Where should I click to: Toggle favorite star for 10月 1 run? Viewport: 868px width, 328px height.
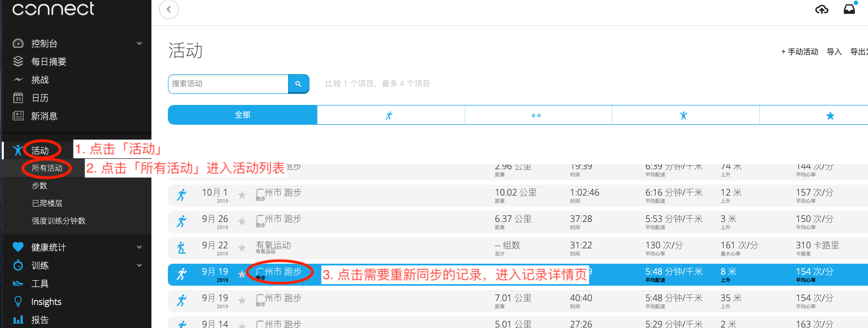point(242,195)
